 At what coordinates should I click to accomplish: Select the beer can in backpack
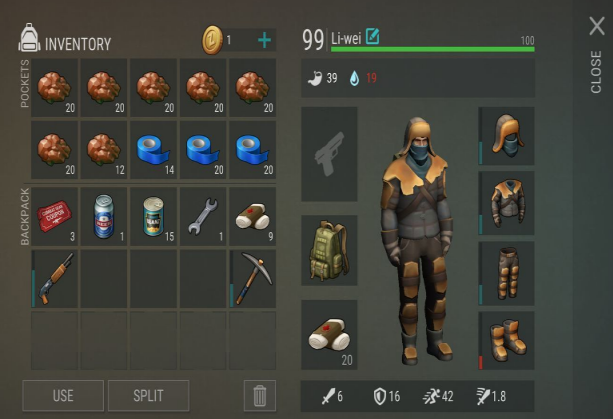pos(104,217)
